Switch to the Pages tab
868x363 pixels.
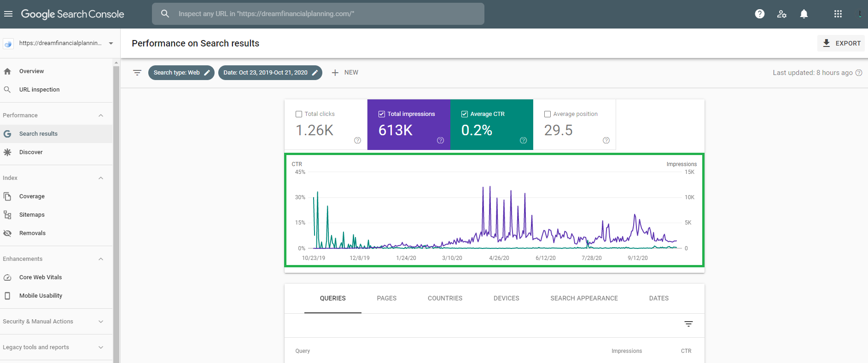click(386, 298)
